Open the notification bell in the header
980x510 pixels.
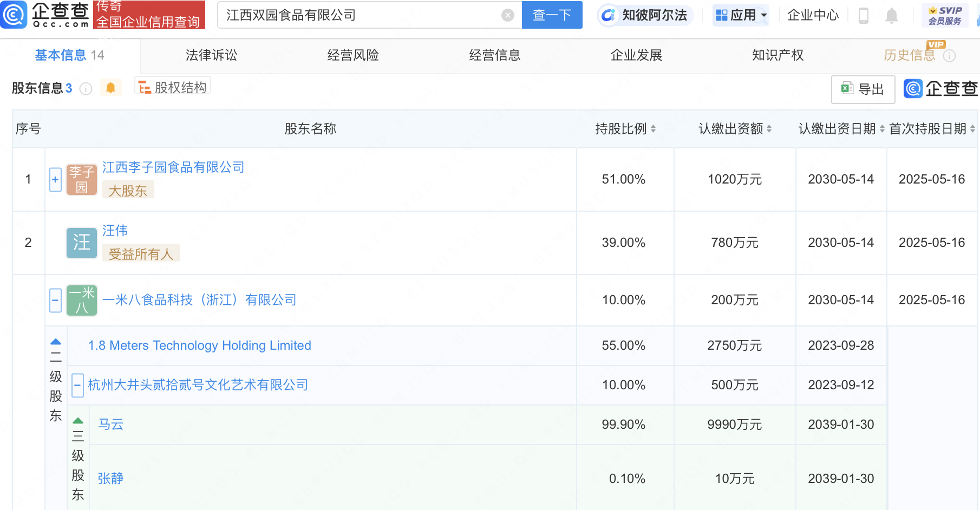pyautogui.click(x=892, y=16)
